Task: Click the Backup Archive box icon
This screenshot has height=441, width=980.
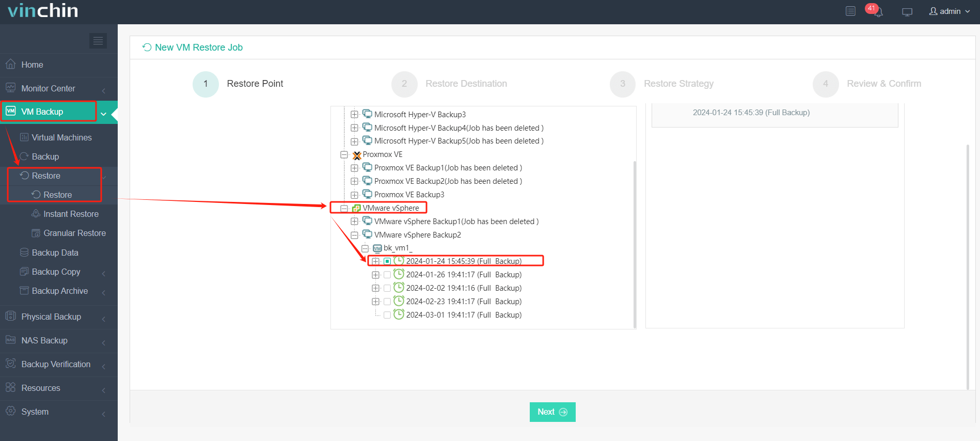Action: pyautogui.click(x=24, y=291)
